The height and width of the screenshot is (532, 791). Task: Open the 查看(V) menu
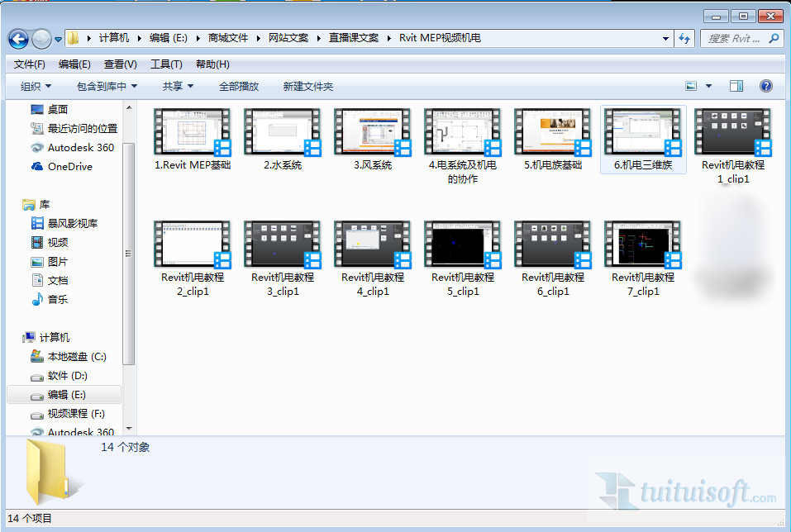(x=120, y=64)
